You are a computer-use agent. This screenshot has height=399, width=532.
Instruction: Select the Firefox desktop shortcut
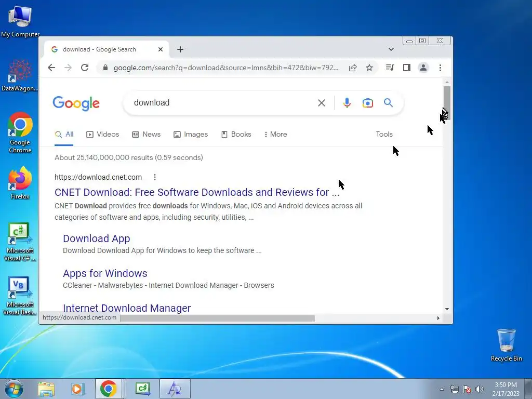point(20,182)
